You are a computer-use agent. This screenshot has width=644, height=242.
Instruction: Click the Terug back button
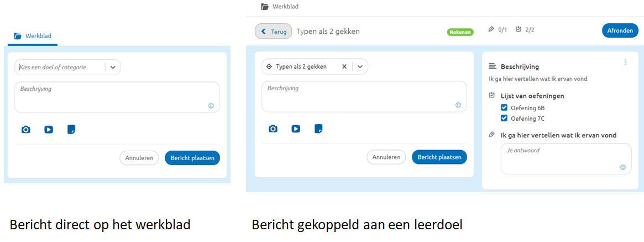274,32
